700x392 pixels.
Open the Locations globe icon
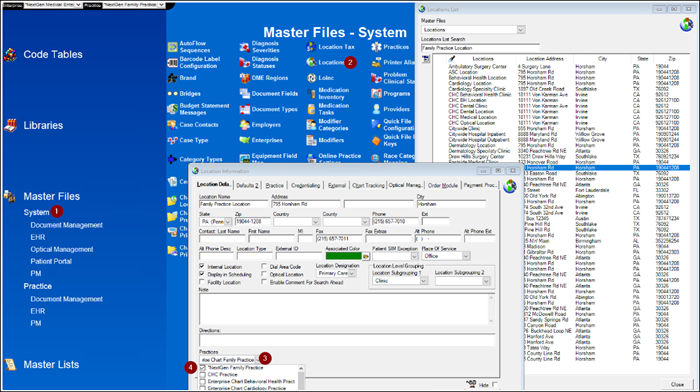point(311,63)
